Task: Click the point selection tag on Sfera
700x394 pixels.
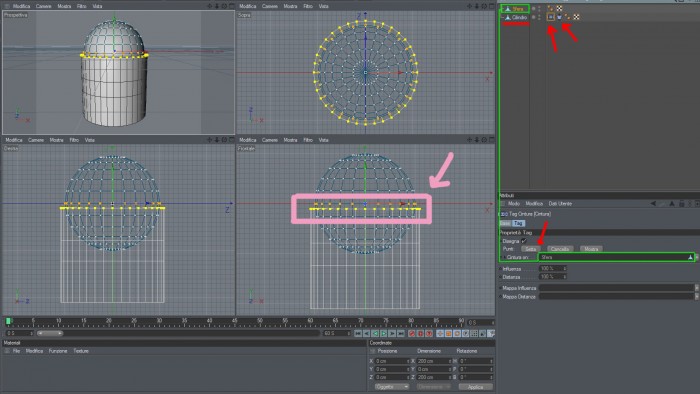Action: (550, 8)
